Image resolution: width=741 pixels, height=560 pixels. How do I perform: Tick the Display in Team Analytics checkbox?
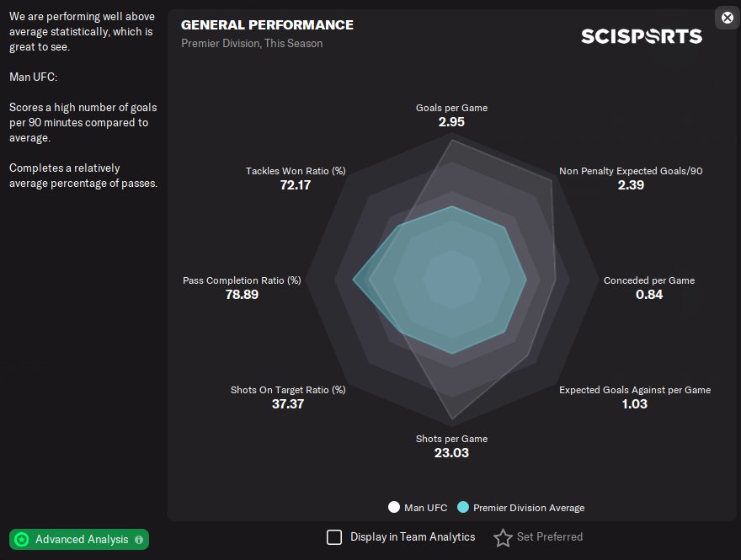coord(334,537)
